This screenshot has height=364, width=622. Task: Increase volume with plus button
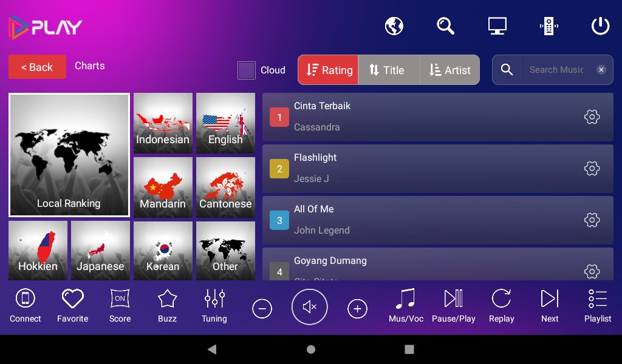click(x=357, y=309)
